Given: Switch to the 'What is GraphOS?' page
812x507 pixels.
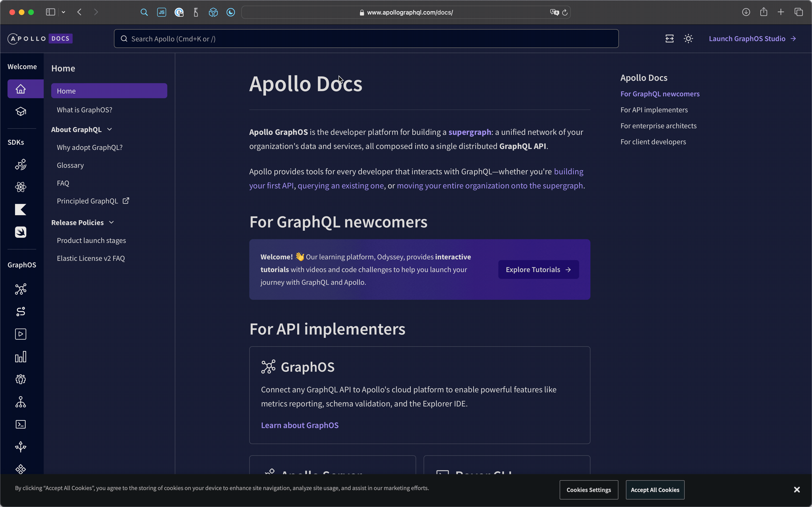Looking at the screenshot, I should pos(84,109).
